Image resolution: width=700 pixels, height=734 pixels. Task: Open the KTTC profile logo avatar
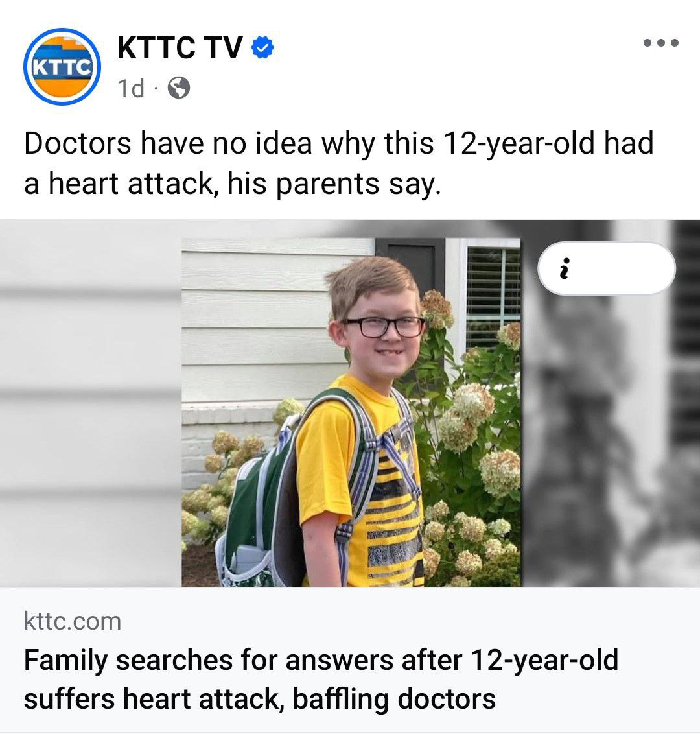62,67
